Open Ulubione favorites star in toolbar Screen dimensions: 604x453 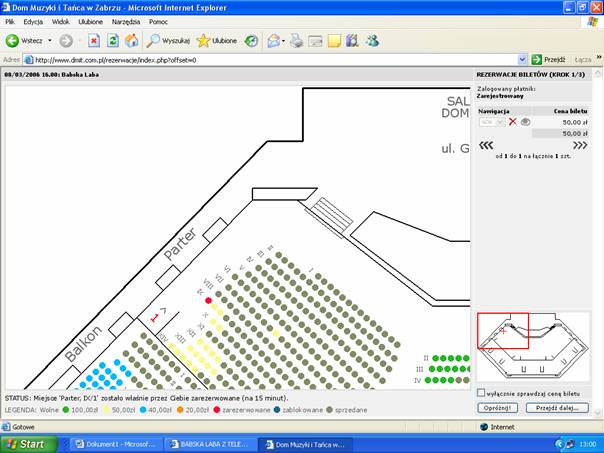click(217, 41)
